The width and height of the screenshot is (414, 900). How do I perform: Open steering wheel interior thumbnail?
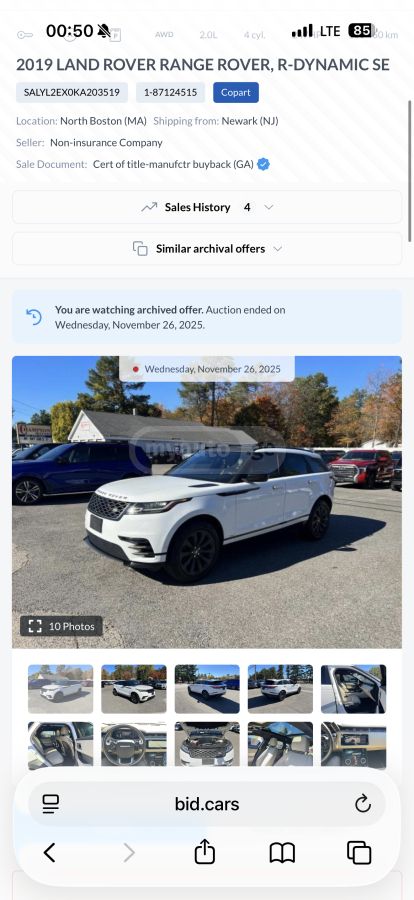click(134, 744)
